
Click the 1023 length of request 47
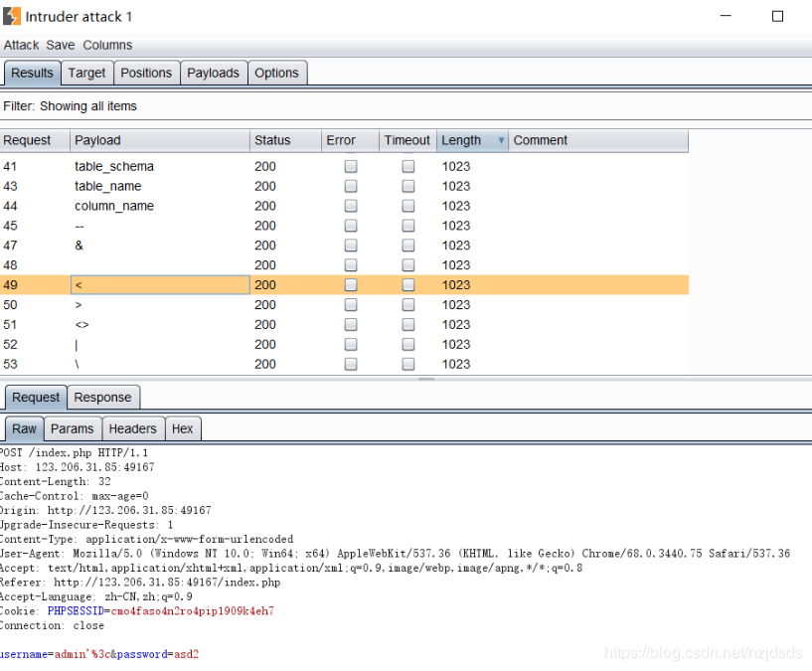(x=456, y=246)
